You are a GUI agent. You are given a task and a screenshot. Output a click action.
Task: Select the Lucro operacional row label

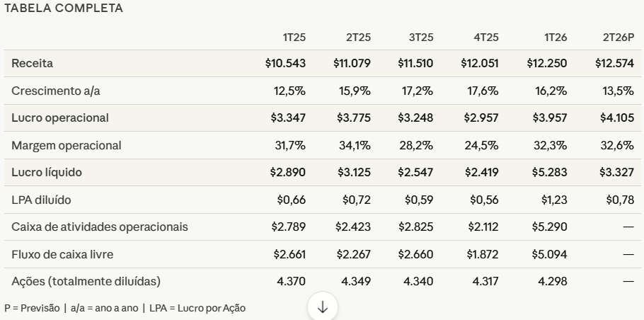60,118
